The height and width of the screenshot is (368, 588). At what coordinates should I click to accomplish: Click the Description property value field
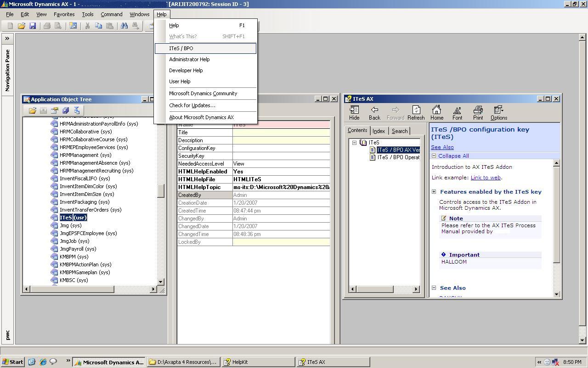click(x=281, y=140)
